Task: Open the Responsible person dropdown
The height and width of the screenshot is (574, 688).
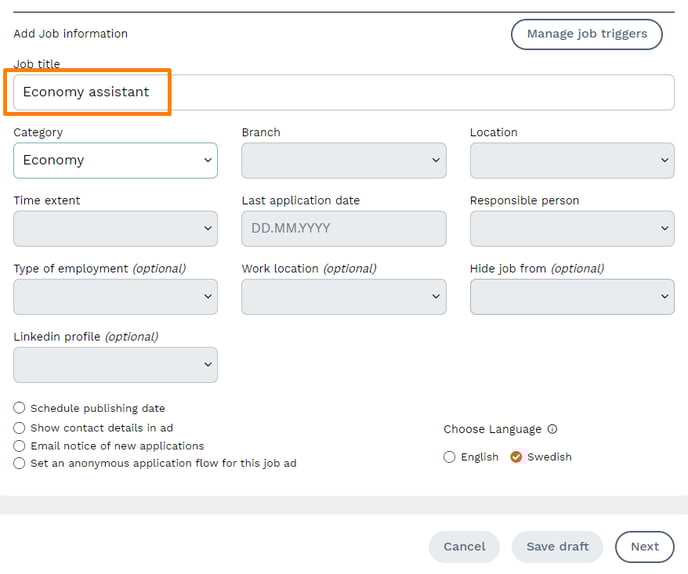Action: (x=571, y=228)
